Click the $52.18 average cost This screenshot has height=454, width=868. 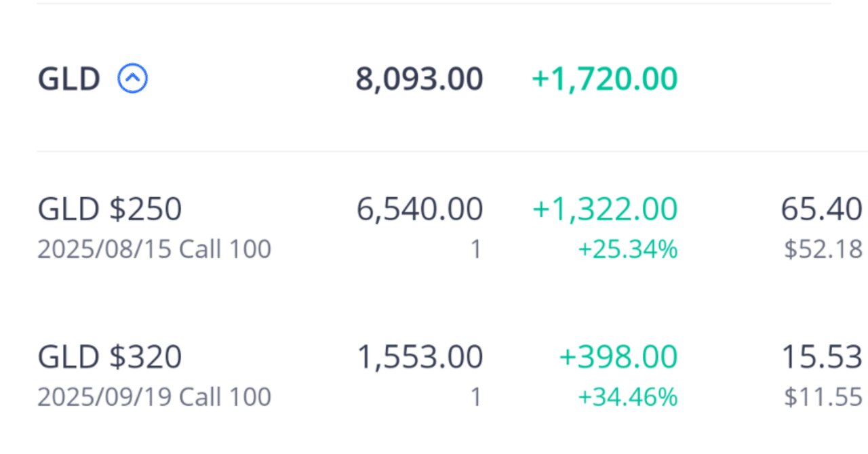[x=823, y=250]
